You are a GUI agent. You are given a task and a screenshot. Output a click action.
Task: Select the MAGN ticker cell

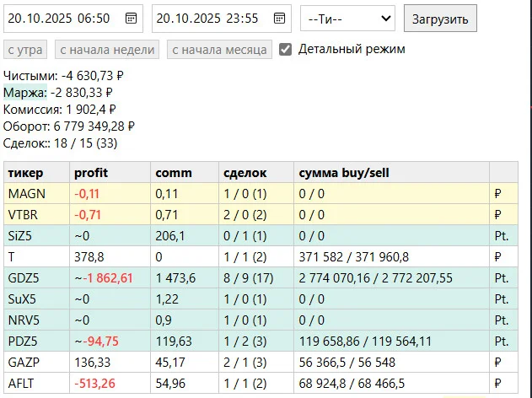click(x=36, y=194)
